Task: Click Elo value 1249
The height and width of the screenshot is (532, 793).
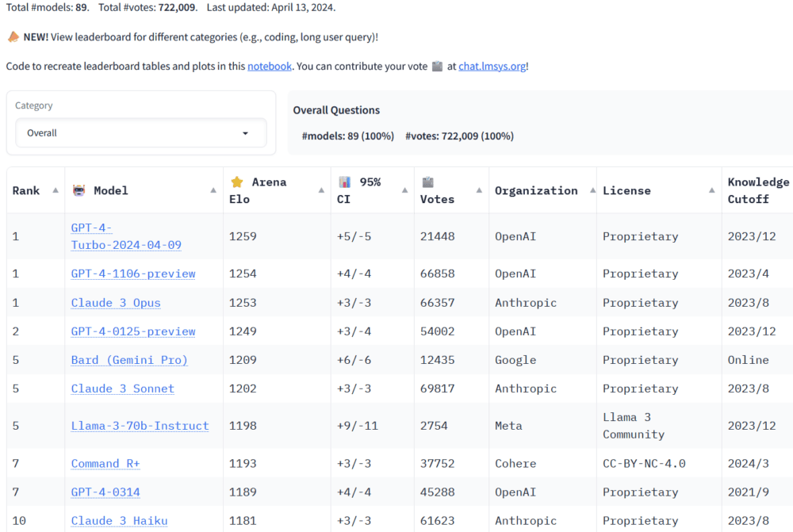Action: click(243, 331)
